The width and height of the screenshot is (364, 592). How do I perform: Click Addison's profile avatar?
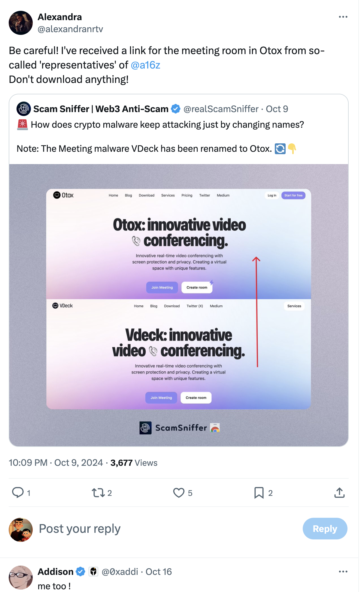tap(21, 577)
